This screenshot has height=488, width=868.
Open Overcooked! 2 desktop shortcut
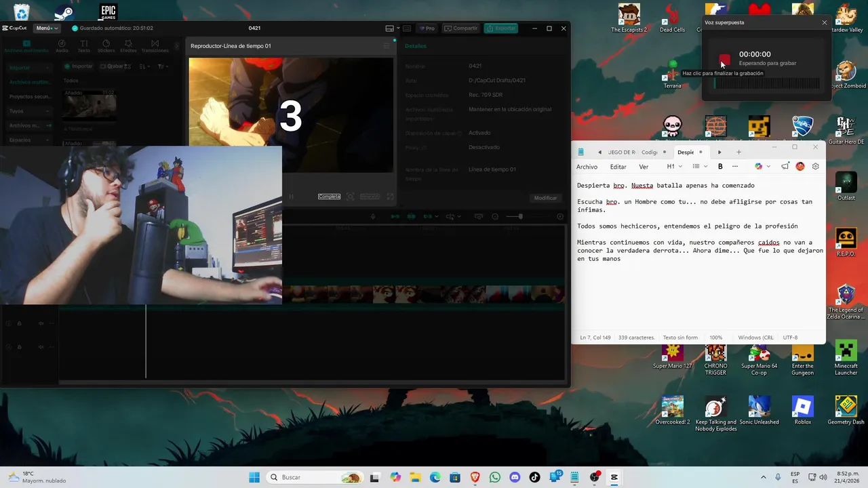(x=672, y=411)
